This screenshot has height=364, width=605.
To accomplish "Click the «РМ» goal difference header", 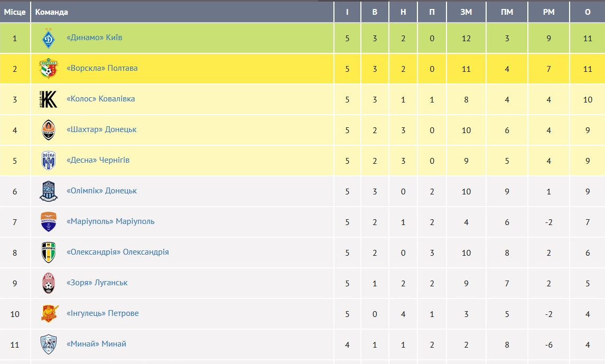I will 549,12.
